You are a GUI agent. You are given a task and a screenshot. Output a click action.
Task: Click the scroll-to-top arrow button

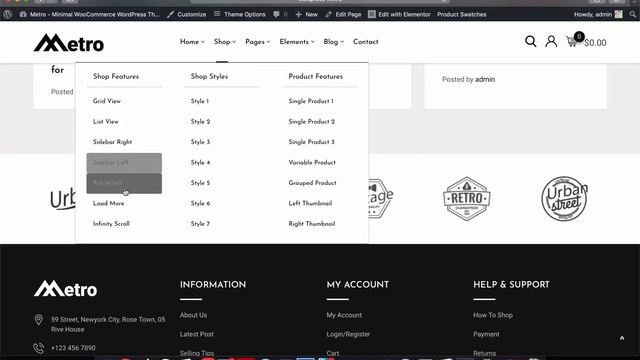(x=622, y=338)
